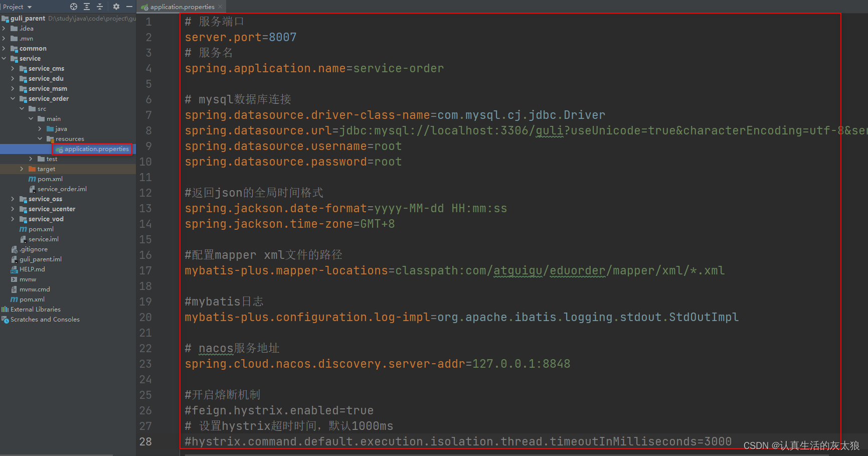Click the Spring leaf icon on editor tab
The width and height of the screenshot is (868, 456).
click(x=145, y=7)
